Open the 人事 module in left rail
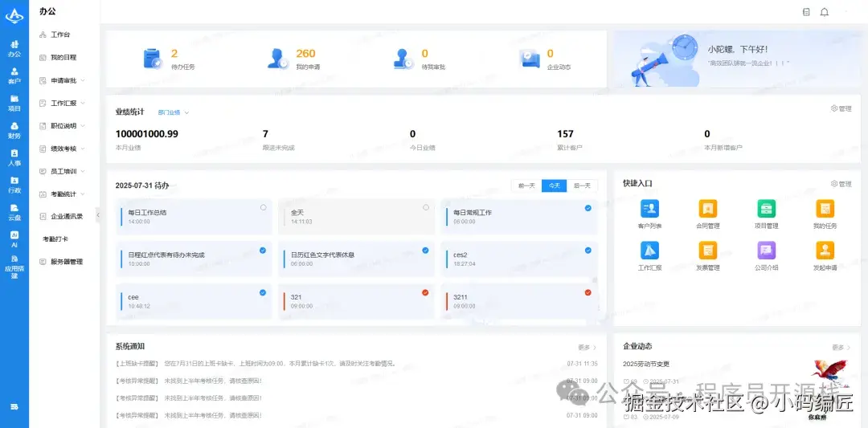The height and width of the screenshot is (428, 868). (x=14, y=157)
